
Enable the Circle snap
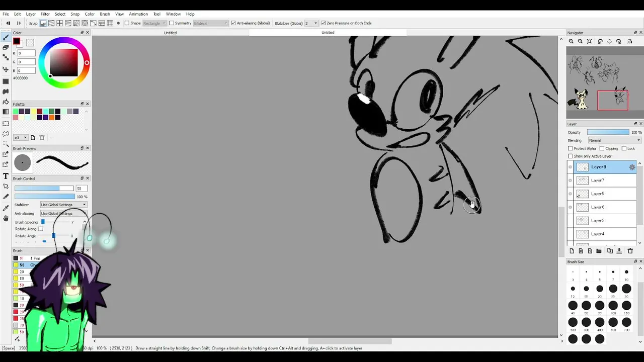[x=85, y=23]
